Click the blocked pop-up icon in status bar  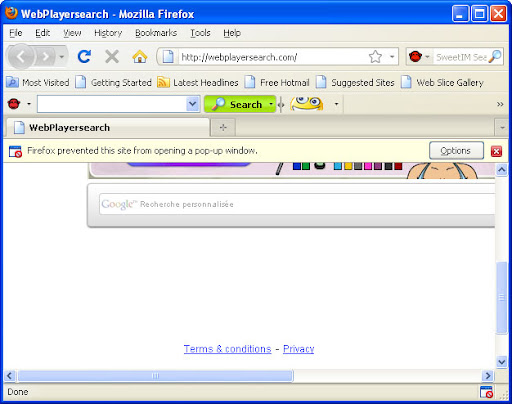click(486, 392)
